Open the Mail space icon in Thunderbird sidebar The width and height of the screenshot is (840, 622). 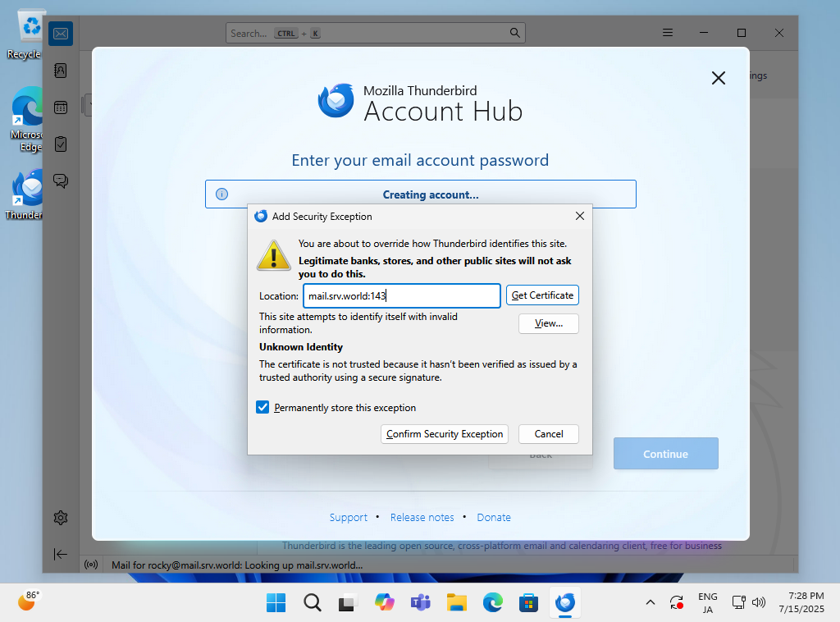61,34
